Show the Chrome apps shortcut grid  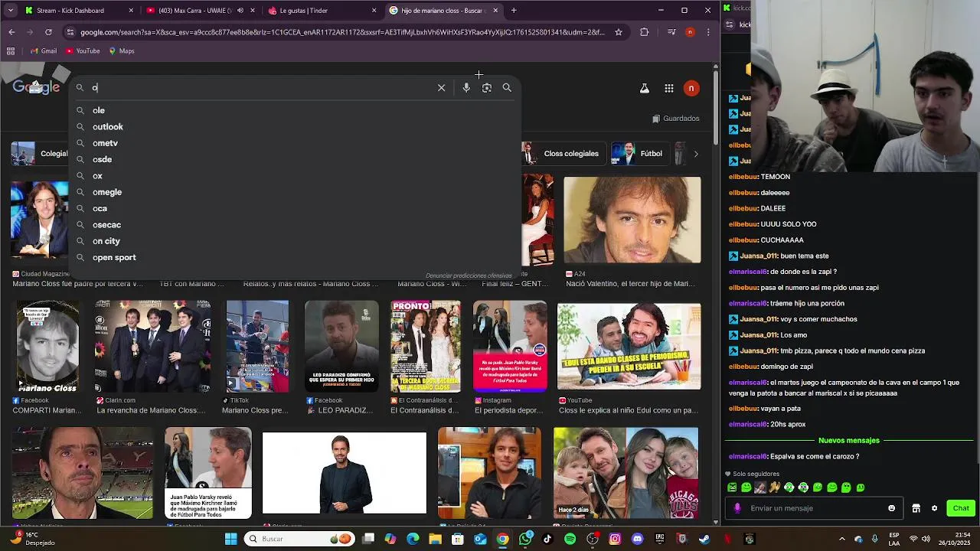coord(11,51)
